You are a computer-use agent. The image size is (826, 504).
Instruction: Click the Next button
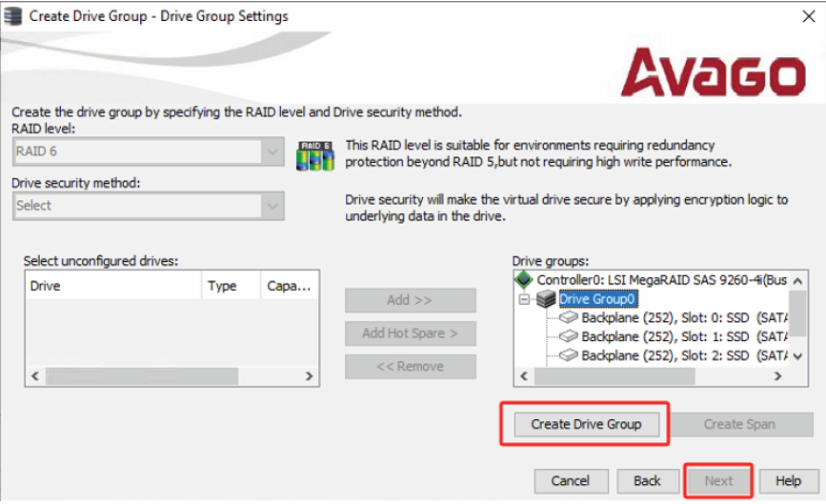click(x=718, y=480)
